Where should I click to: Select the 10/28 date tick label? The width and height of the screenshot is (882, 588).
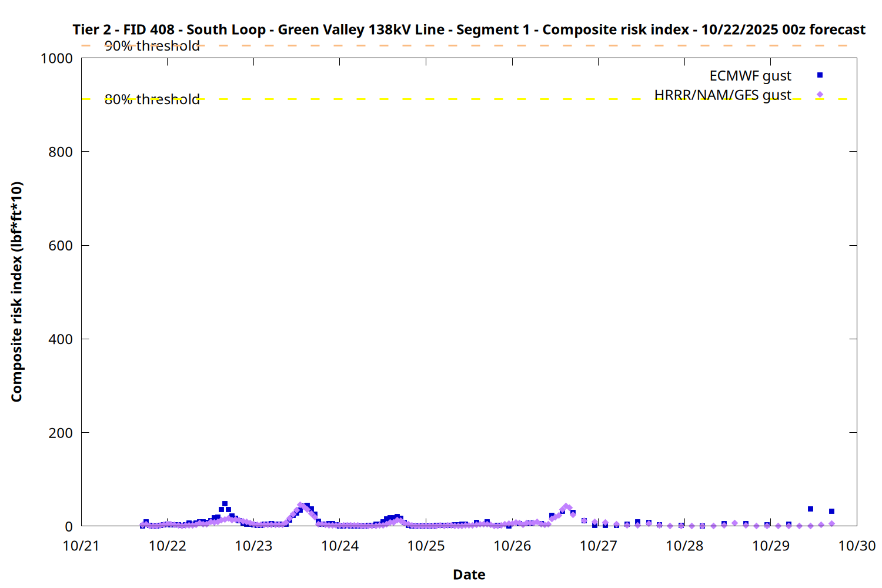pyautogui.click(x=684, y=546)
